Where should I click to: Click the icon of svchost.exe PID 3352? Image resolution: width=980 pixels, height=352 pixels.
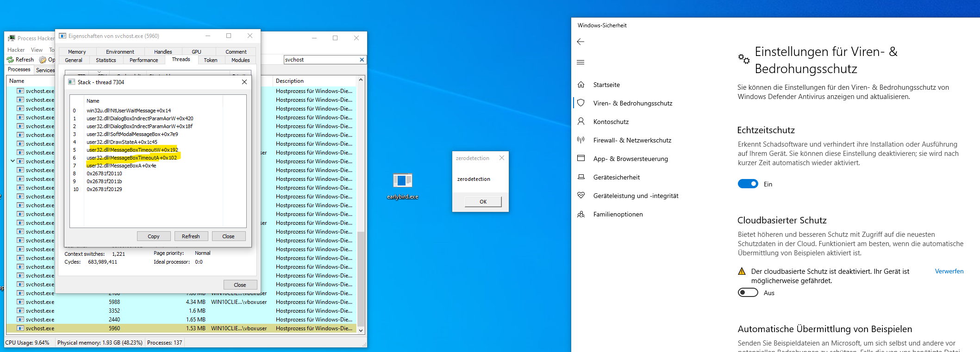tap(20, 311)
